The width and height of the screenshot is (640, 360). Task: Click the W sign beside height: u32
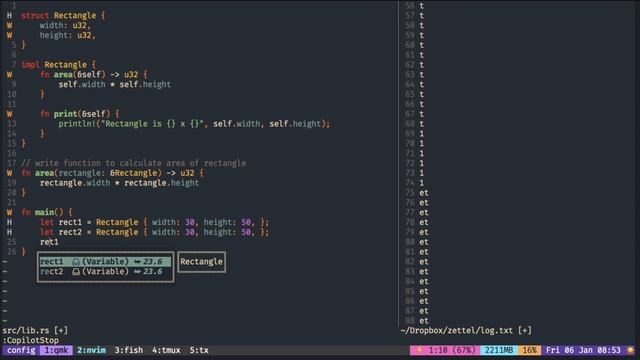tap(9, 35)
